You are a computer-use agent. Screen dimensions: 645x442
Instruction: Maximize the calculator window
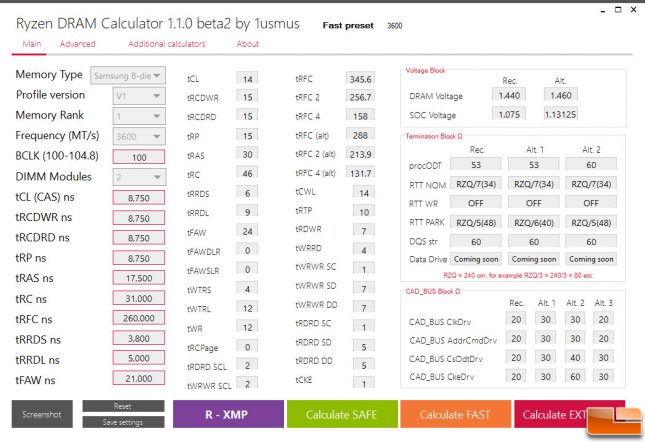618,10
